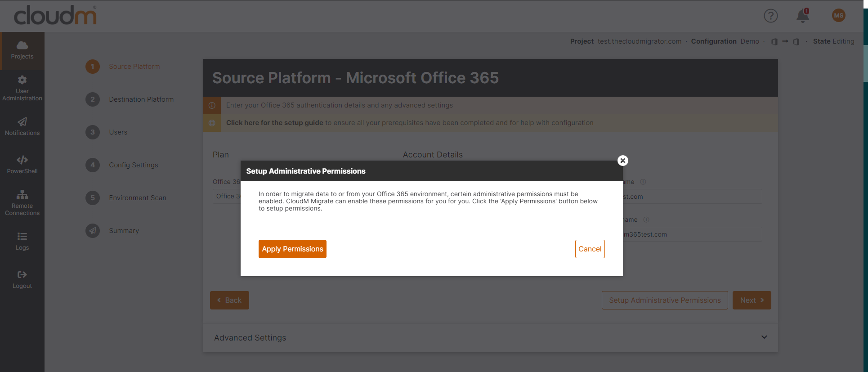This screenshot has height=372, width=868.
Task: Click Setup Administrative Permissions button
Action: click(x=665, y=300)
